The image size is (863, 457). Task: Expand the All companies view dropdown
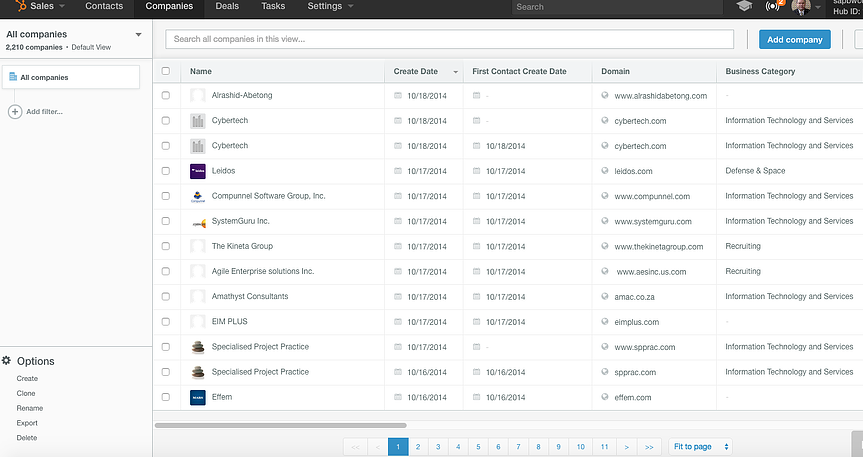pos(138,35)
